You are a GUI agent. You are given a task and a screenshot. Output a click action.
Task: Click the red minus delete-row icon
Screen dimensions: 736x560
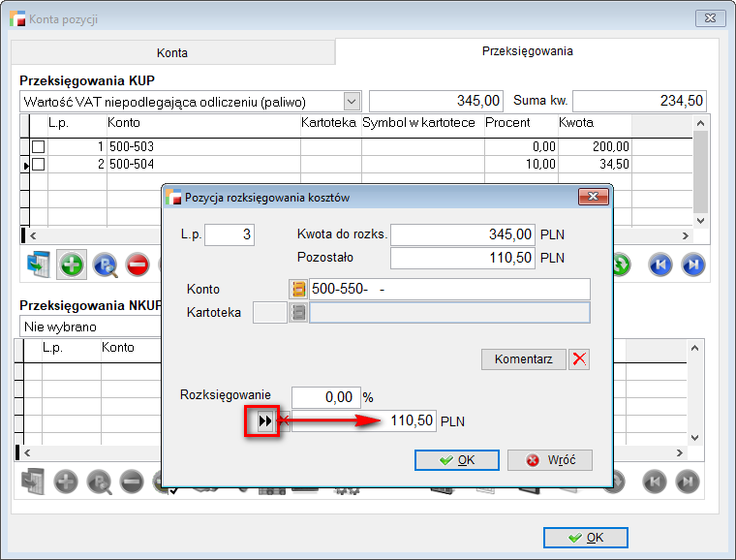(137, 264)
